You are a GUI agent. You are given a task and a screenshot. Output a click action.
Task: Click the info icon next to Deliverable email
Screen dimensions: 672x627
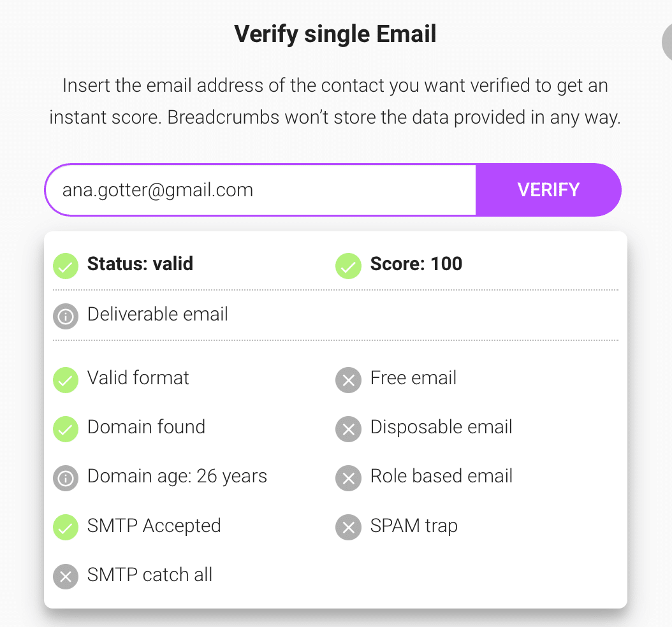66,317
